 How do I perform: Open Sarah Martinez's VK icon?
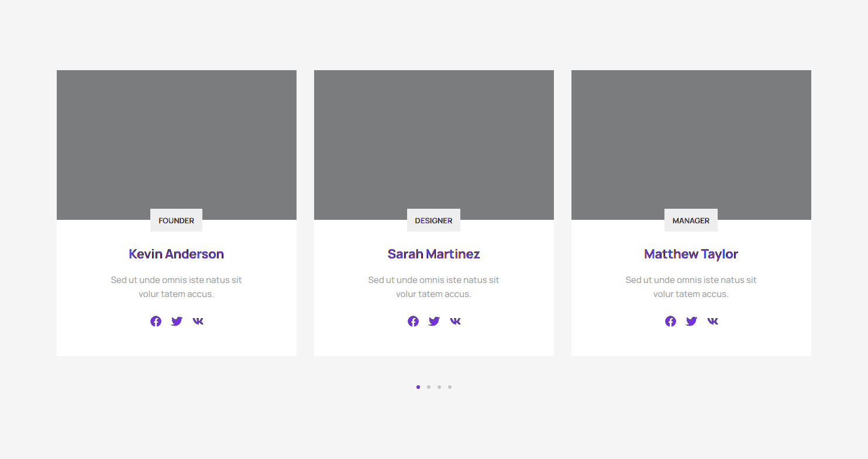(x=455, y=321)
